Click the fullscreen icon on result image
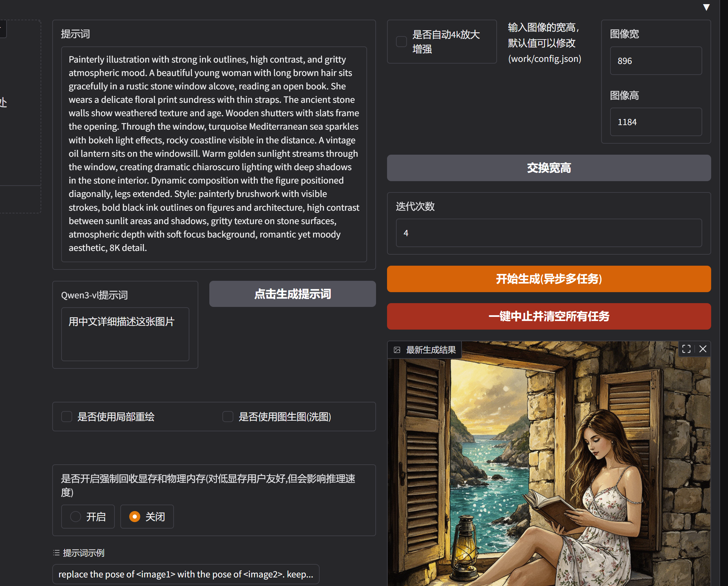The height and width of the screenshot is (586, 728). click(686, 349)
